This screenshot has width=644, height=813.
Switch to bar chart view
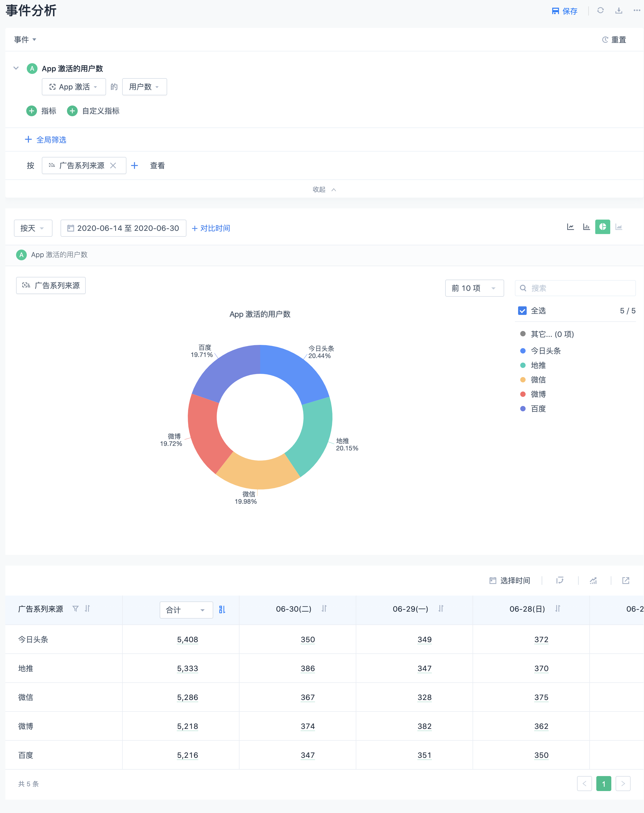point(586,227)
